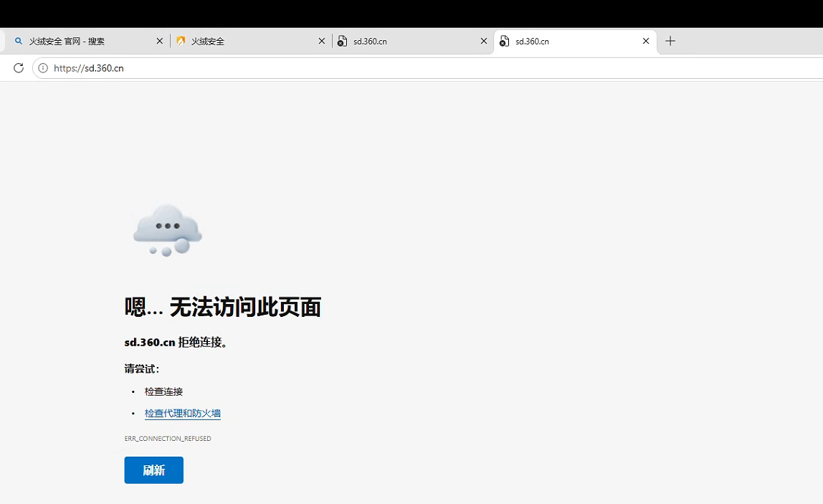Click the reload page icon
Image resolution: width=823 pixels, height=504 pixels.
point(19,67)
